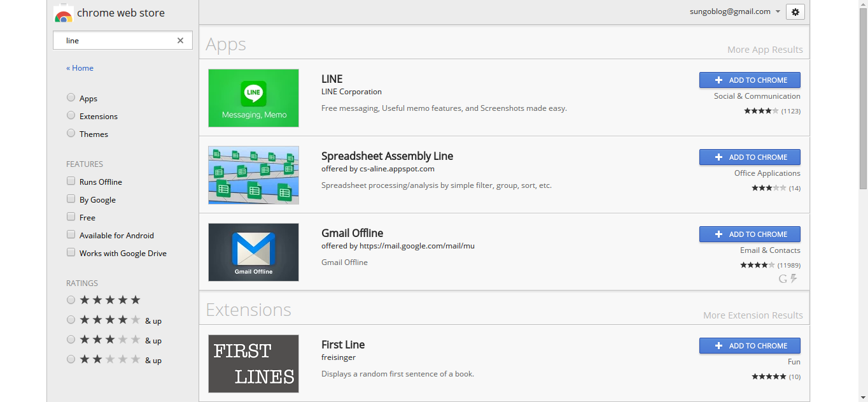The width and height of the screenshot is (868, 402).
Task: Go back via the « Home link
Action: point(80,68)
